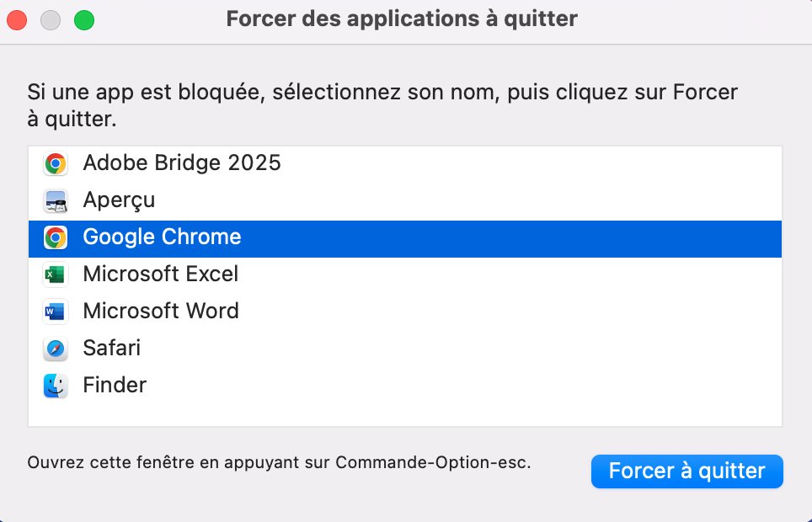Image resolution: width=812 pixels, height=522 pixels.
Task: Select Microsoft Word in the list
Action: tap(161, 312)
